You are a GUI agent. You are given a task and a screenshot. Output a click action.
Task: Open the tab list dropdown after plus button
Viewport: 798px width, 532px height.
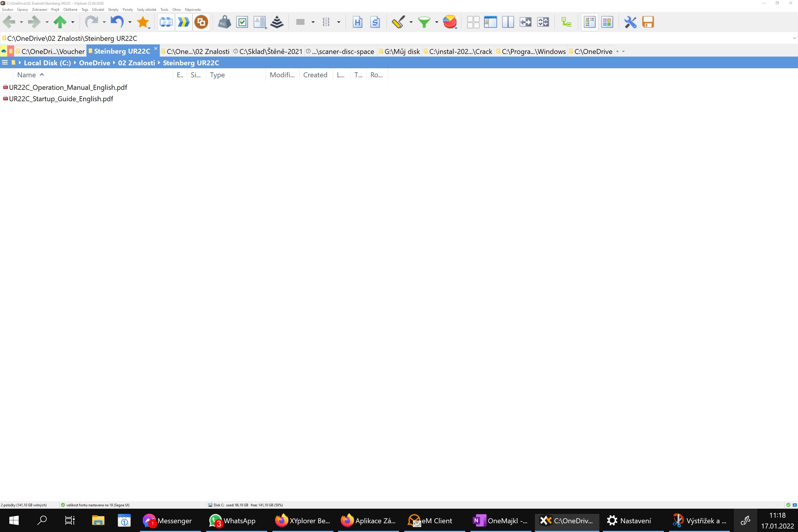[x=623, y=52]
